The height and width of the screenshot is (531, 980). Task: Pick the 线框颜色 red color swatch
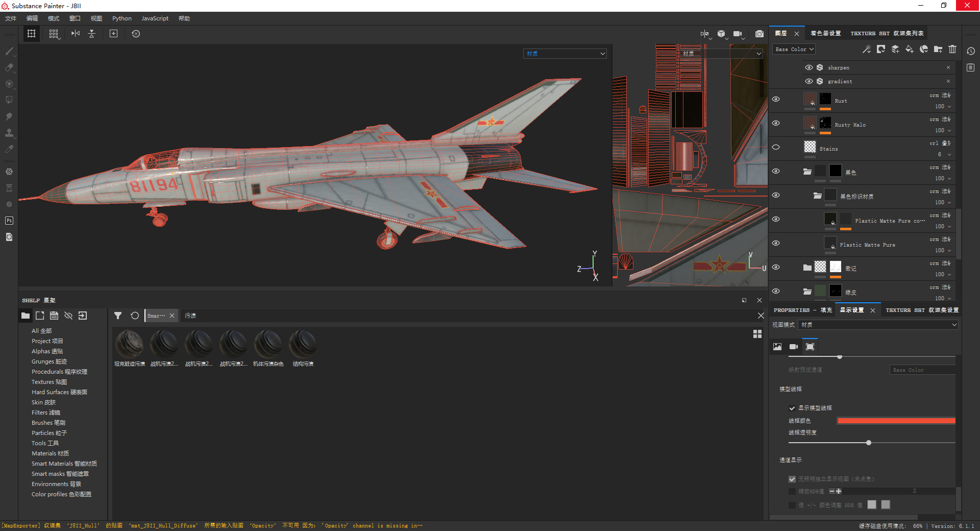point(896,421)
